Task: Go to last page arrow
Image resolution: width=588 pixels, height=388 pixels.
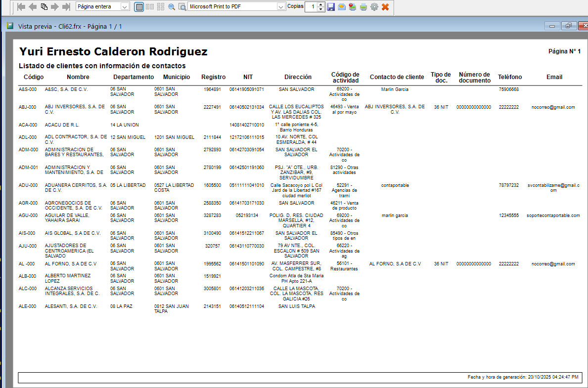Action: pos(66,7)
